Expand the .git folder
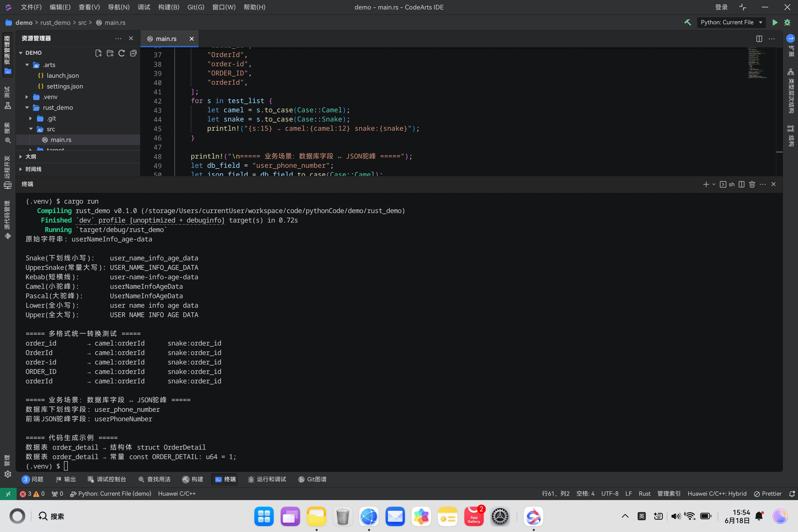This screenshot has width=798, height=532. pyautogui.click(x=31, y=118)
